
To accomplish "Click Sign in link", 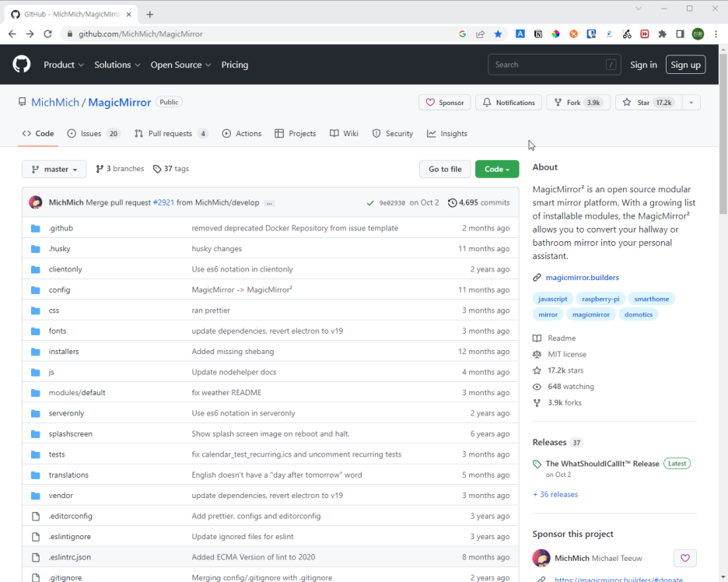I will point(643,65).
